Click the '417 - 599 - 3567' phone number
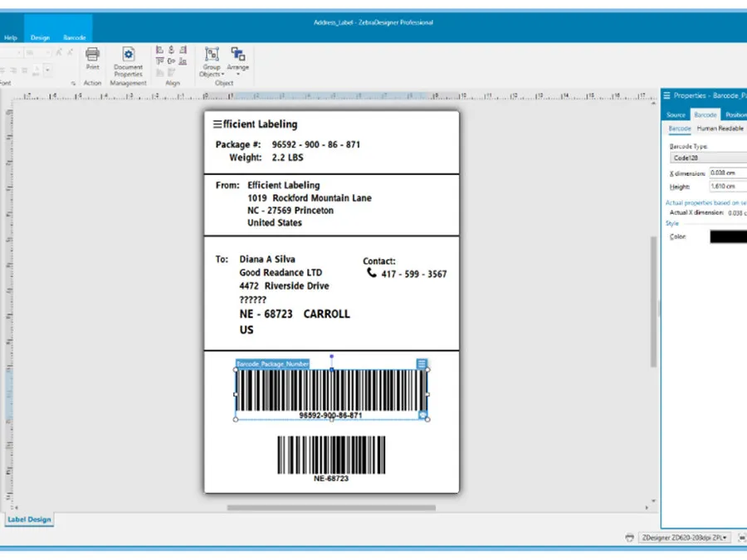 coord(414,275)
